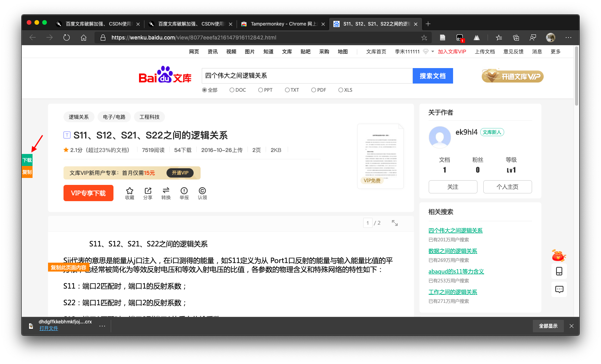Screen dimensions: 601x364
Task: Click the 逻辑关系 tag
Action: click(79, 117)
